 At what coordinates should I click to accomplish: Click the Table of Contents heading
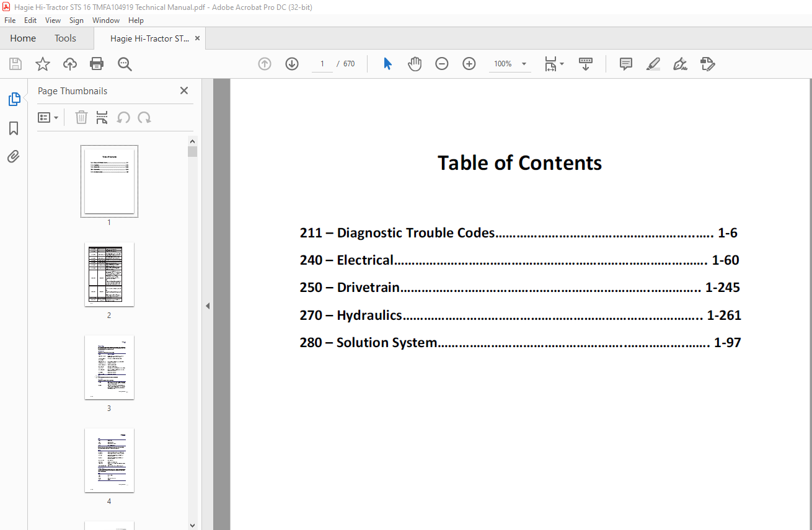point(520,162)
